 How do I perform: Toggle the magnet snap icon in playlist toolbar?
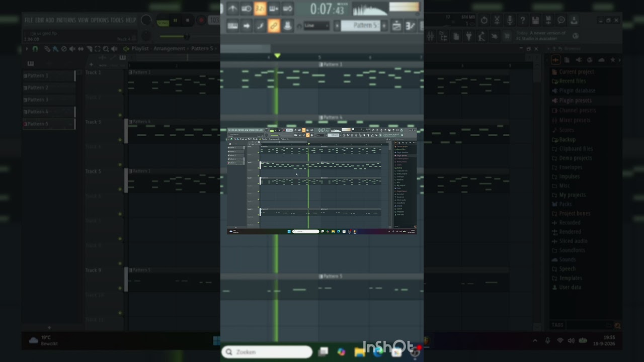35,49
